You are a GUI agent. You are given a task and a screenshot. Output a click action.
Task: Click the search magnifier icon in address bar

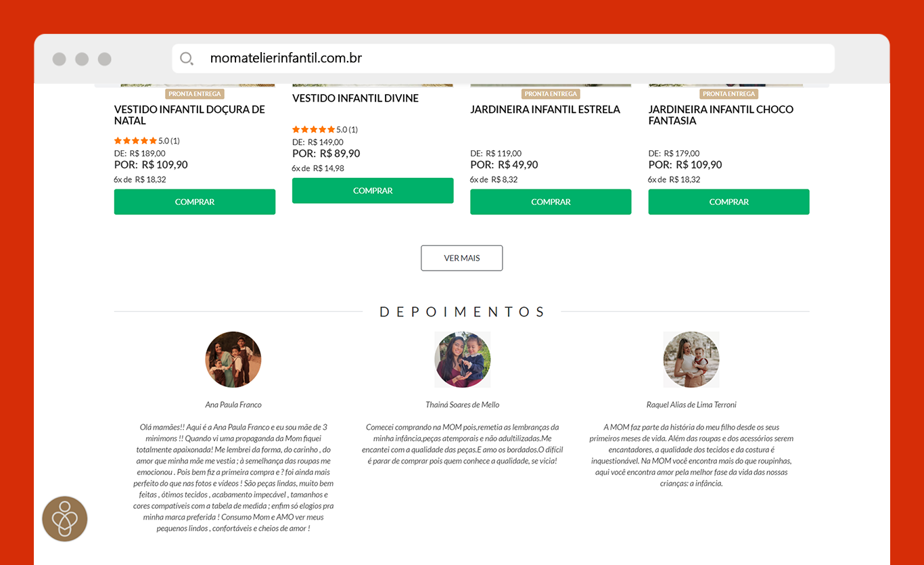point(187,59)
